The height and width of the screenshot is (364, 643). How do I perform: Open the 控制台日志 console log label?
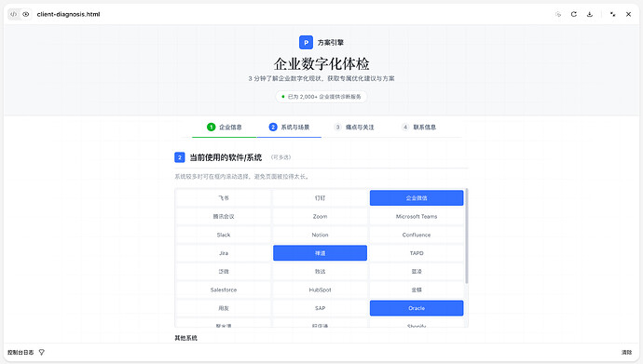pos(21,352)
